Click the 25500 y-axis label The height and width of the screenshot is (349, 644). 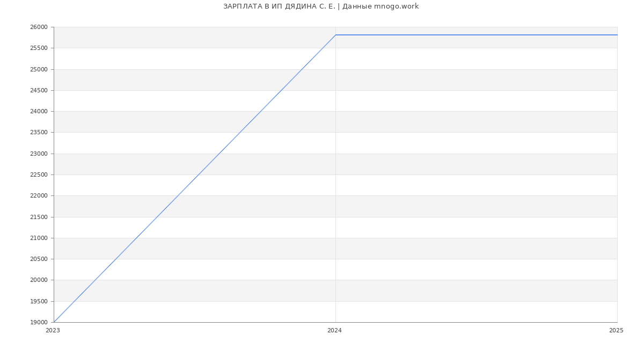39,48
